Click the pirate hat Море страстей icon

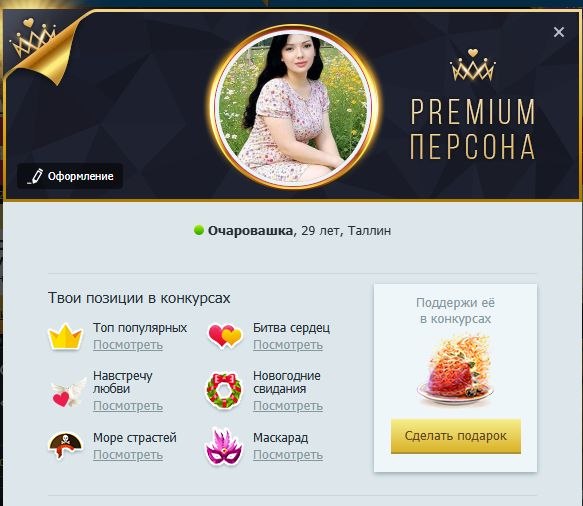65,445
